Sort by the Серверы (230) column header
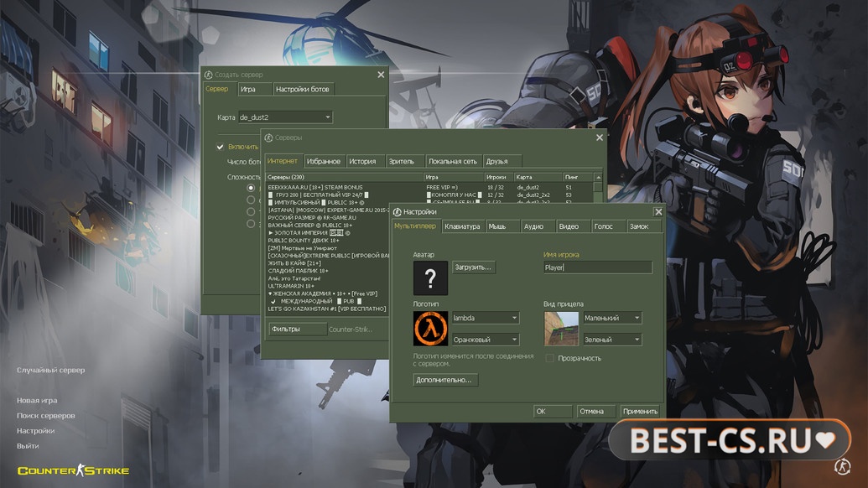This screenshot has height=488, width=868. (345, 177)
